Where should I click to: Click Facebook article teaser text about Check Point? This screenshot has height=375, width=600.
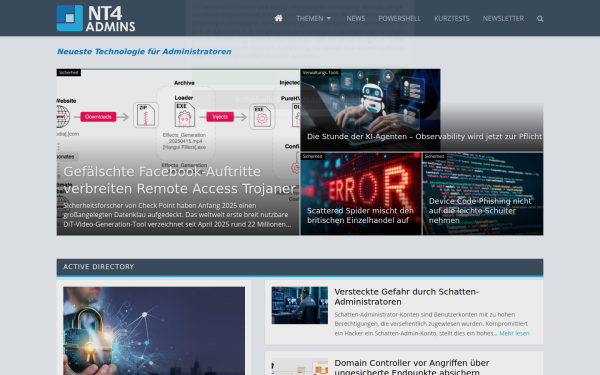177,215
